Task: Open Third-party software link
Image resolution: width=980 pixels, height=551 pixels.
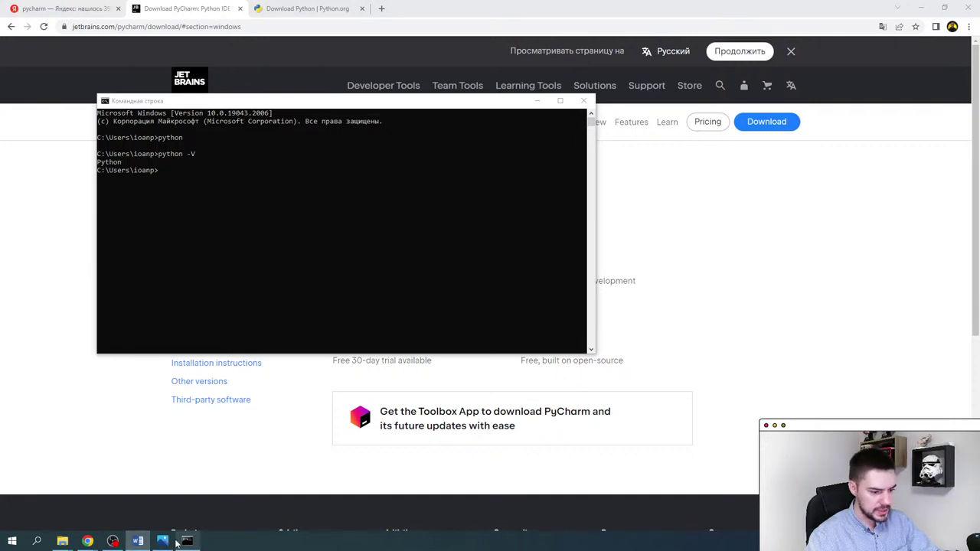Action: [x=211, y=399]
